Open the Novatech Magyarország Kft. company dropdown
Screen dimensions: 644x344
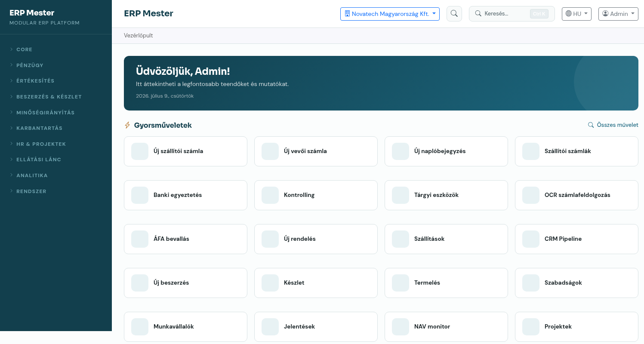click(390, 14)
